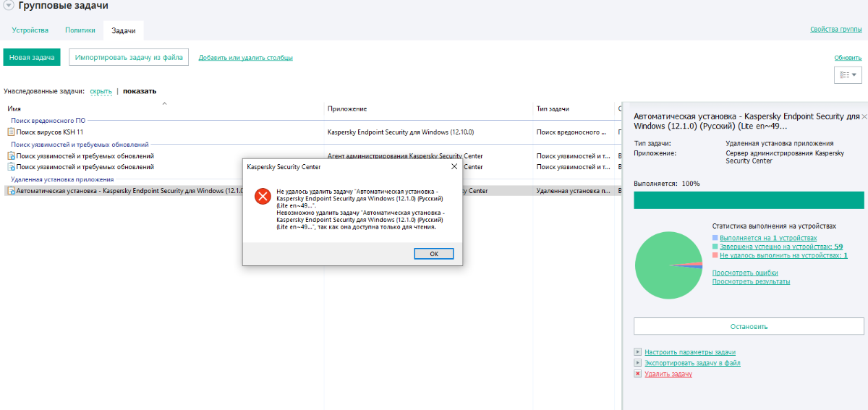The width and height of the screenshot is (868, 410).
Task: Hide inherited tasks with скрыть link
Action: (101, 91)
